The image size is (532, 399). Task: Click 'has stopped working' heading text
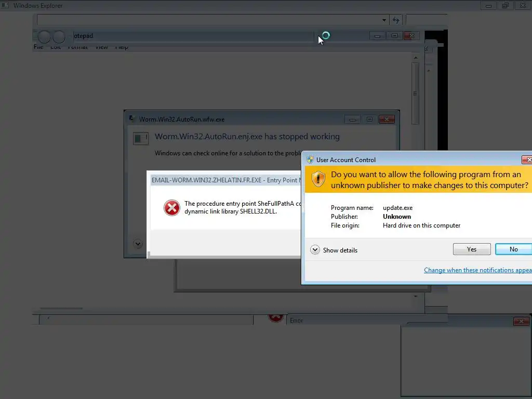click(302, 137)
